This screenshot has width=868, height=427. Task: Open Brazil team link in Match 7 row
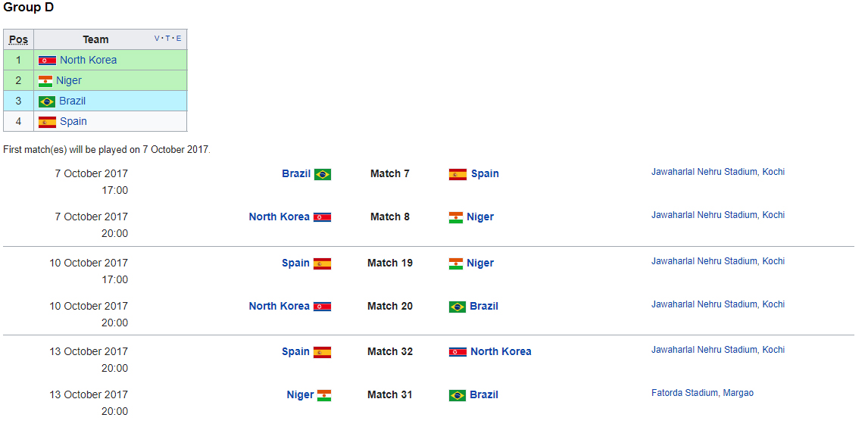pyautogui.click(x=296, y=173)
